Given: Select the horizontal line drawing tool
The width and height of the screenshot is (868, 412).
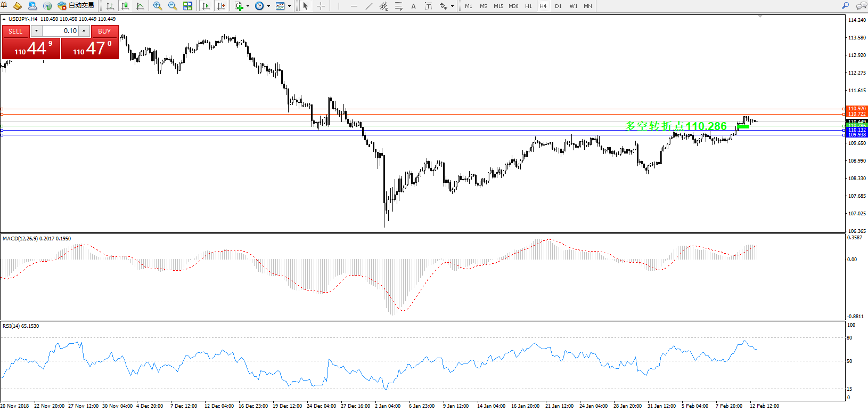Looking at the screenshot, I should click(x=354, y=6).
